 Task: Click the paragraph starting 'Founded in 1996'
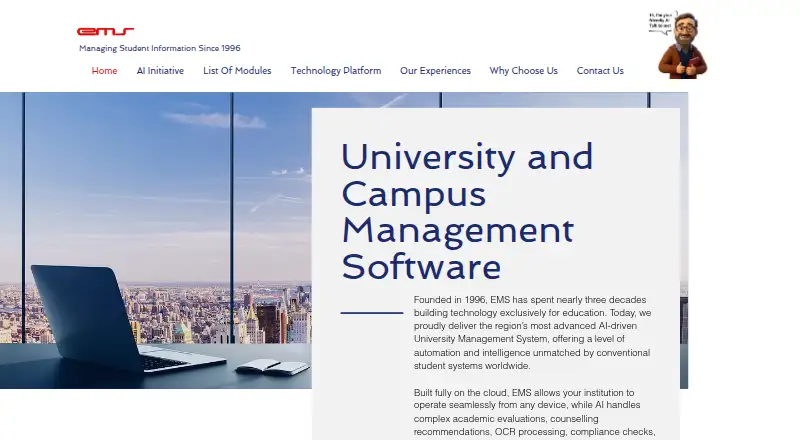point(533,333)
